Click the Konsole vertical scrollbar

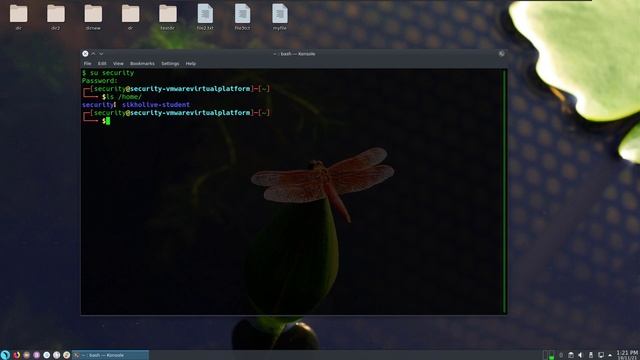pyautogui.click(x=504, y=191)
